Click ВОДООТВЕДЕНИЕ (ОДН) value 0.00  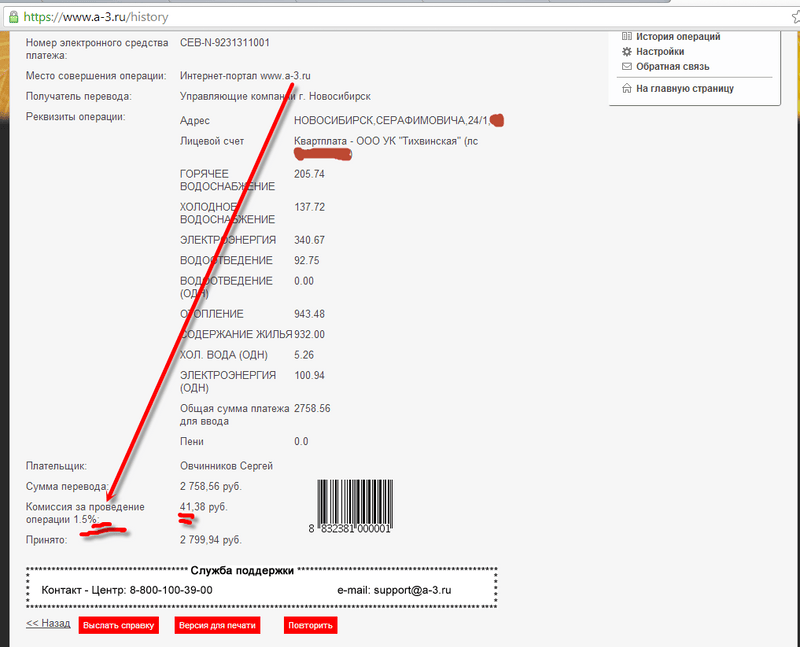tap(304, 281)
